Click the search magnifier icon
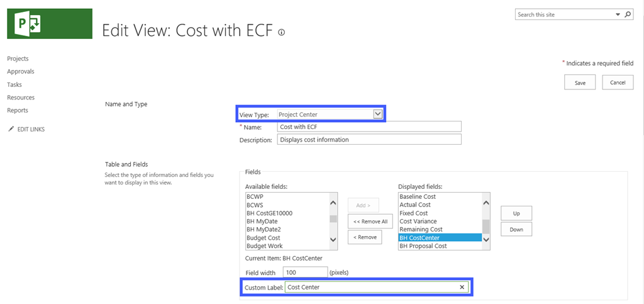This screenshot has width=644, height=304. point(627,14)
